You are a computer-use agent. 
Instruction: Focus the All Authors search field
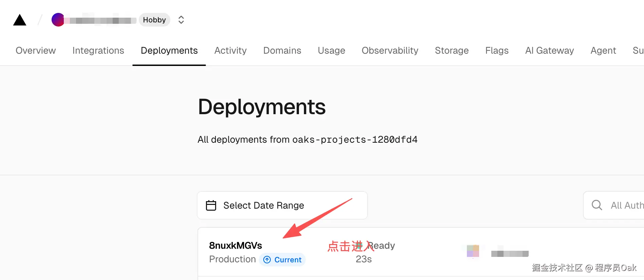pos(613,205)
